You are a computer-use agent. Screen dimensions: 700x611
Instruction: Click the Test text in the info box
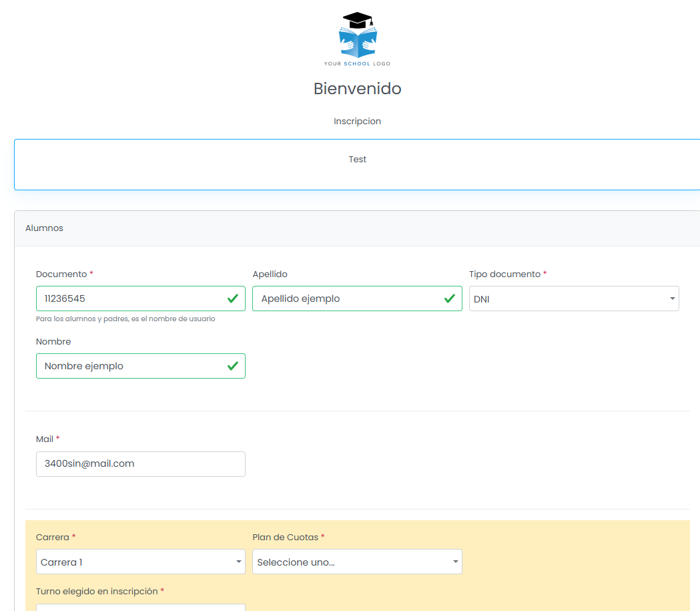pos(357,160)
